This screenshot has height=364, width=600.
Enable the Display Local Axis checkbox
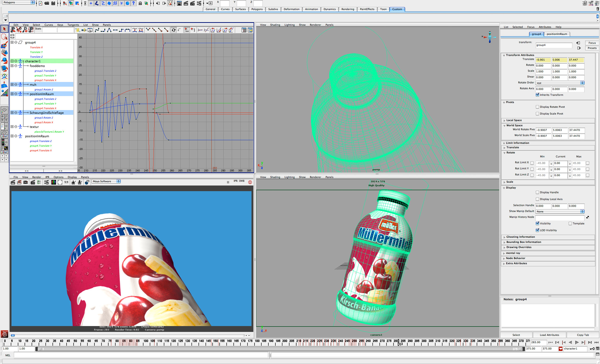point(537,199)
